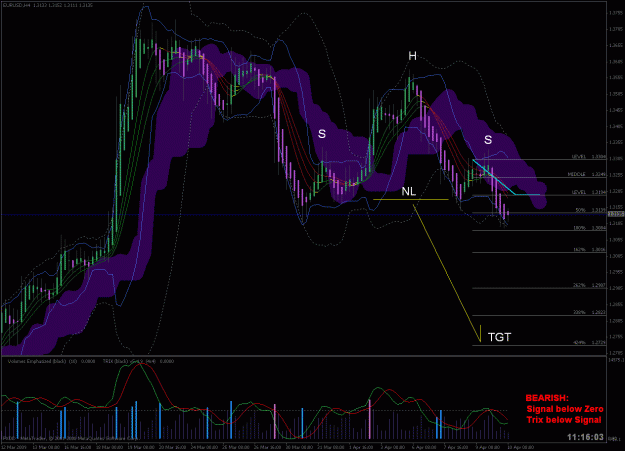Click the '100%' Fibonacci level label
This screenshot has height=451, width=625.
580,228
